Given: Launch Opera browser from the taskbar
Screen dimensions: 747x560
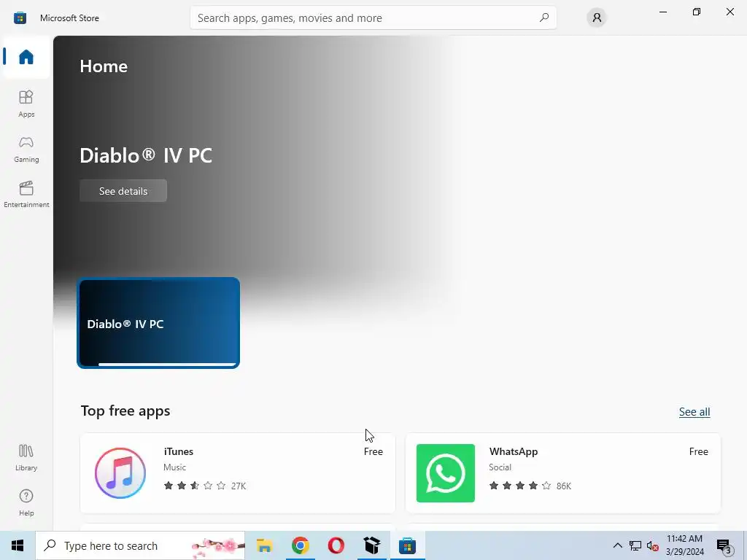Looking at the screenshot, I should [x=336, y=545].
